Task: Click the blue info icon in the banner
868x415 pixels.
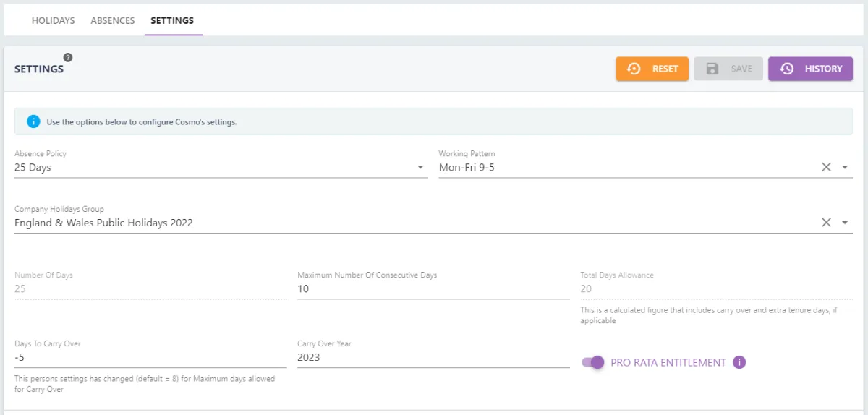Action: [x=33, y=121]
